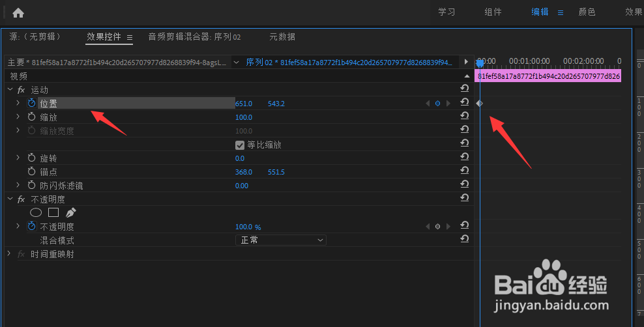Click the blue playhead in effect timeline
644x327 pixels.
coord(480,63)
